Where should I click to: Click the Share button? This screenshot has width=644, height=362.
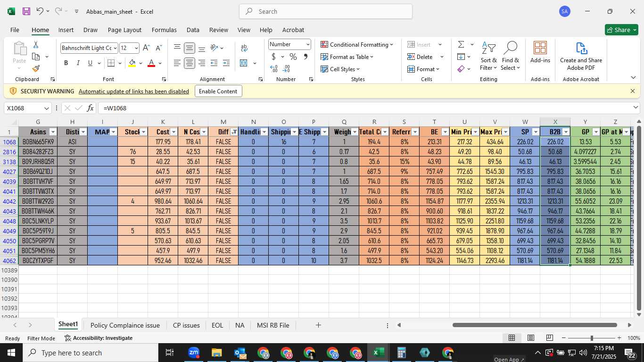(621, 30)
